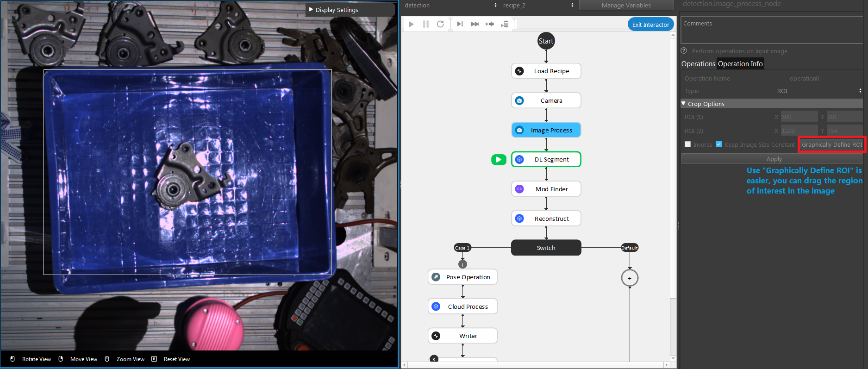Click the Rotate View mouse icon

point(12,359)
